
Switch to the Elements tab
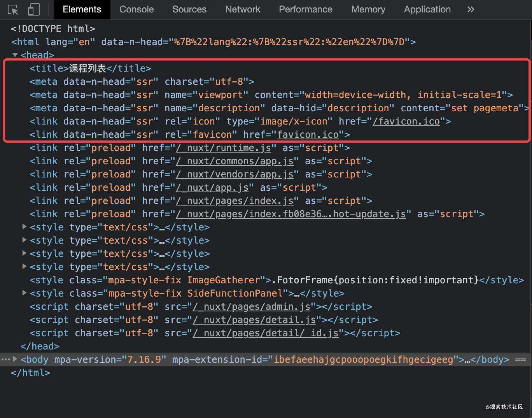coord(82,9)
